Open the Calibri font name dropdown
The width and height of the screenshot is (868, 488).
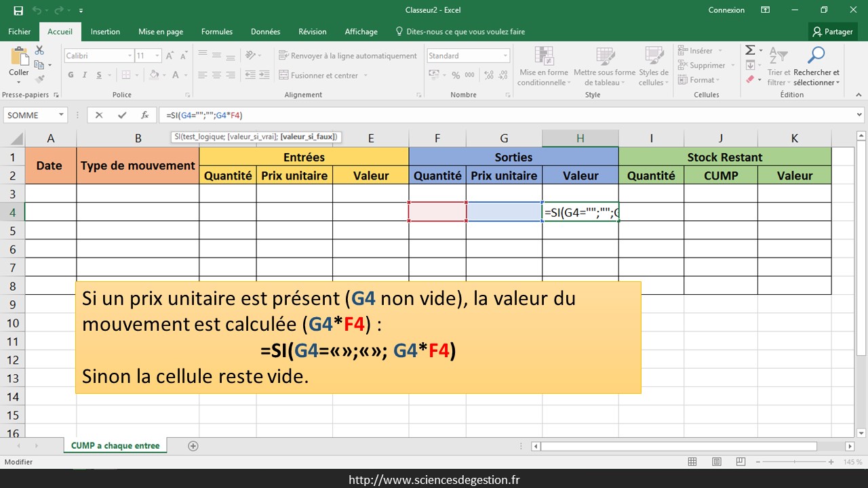coord(130,56)
